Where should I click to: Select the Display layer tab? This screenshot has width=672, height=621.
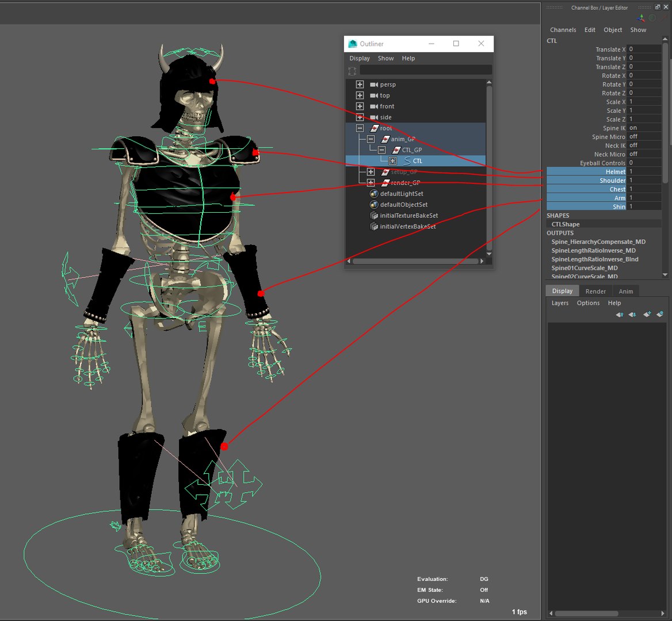point(562,291)
